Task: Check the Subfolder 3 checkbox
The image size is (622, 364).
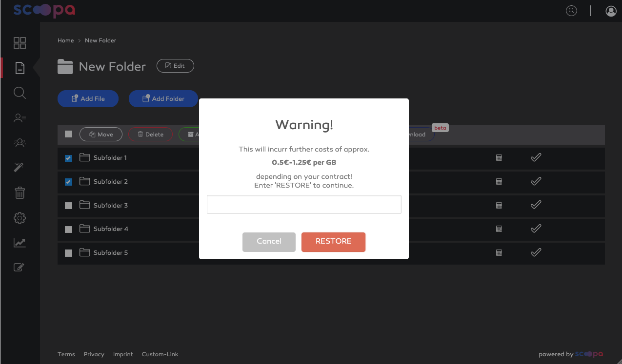Action: [68, 206]
